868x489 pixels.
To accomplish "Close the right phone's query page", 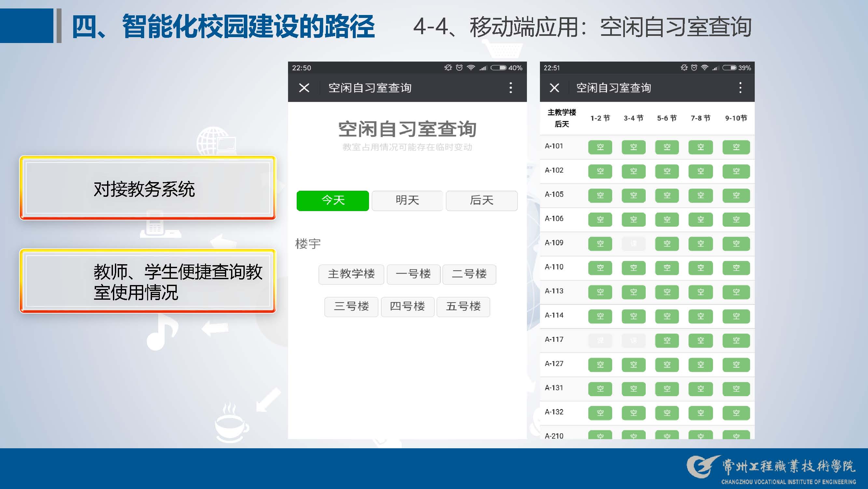I will tap(554, 88).
